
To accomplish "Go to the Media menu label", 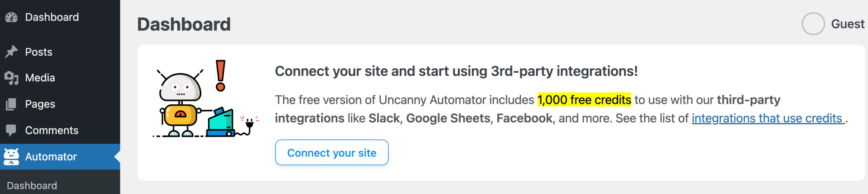I will point(40,78).
